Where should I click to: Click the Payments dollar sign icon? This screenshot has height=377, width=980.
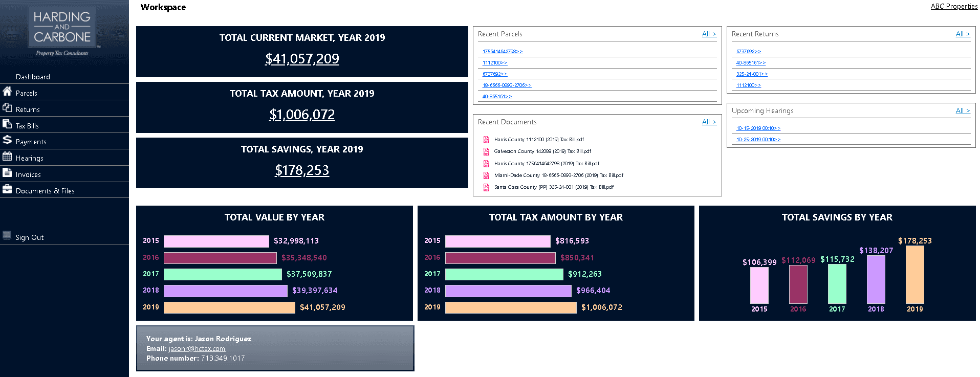7,140
